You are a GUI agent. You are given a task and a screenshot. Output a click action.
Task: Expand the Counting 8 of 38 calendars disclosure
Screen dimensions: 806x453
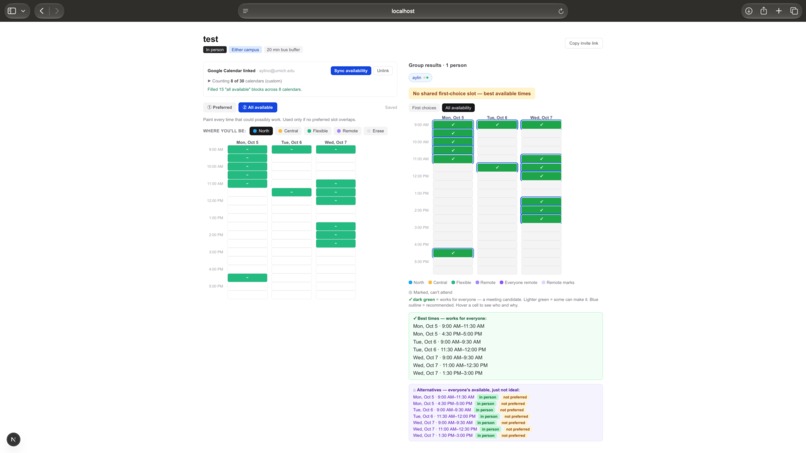tap(245, 81)
